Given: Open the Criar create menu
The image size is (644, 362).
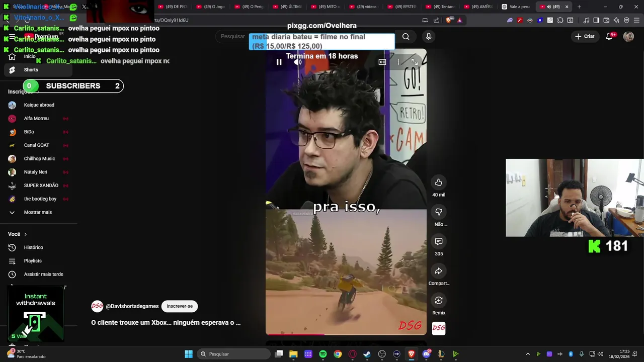Looking at the screenshot, I should [585, 36].
